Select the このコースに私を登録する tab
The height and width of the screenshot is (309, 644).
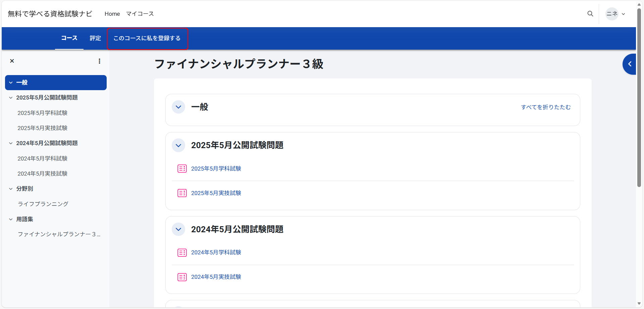[147, 39]
